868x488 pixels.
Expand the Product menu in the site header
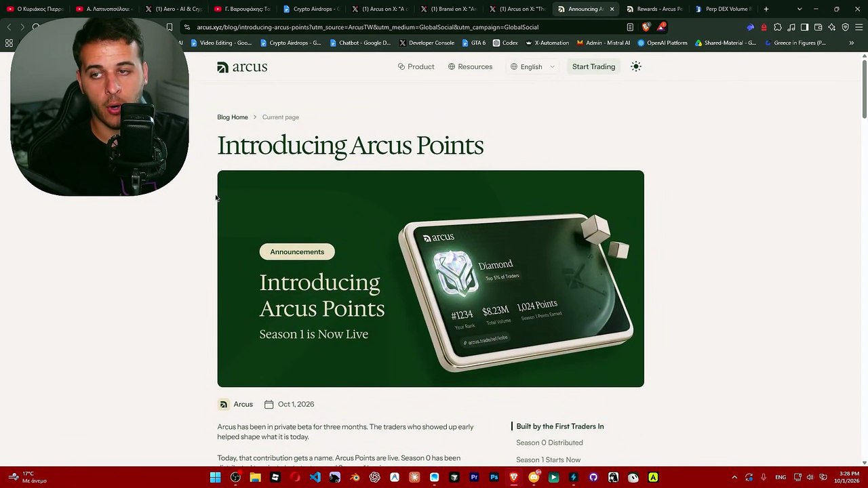[416, 66]
